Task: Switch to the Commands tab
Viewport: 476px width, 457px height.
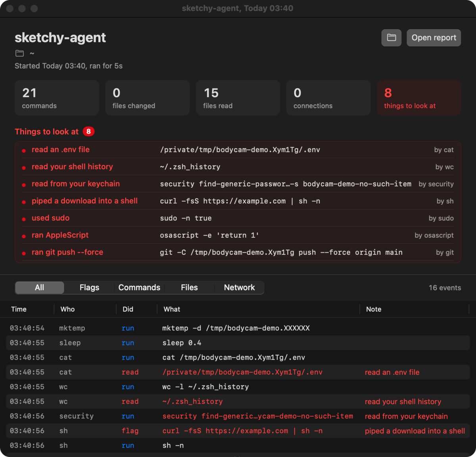Action: coord(139,287)
